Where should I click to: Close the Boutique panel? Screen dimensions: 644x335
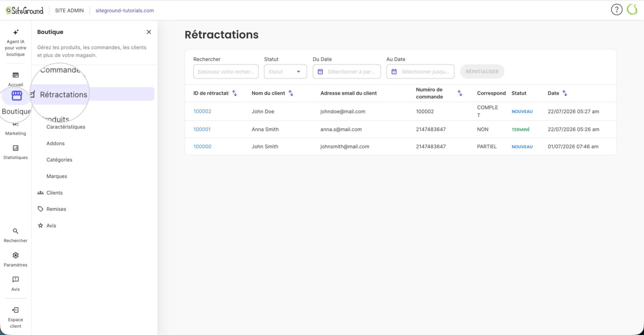coord(149,32)
